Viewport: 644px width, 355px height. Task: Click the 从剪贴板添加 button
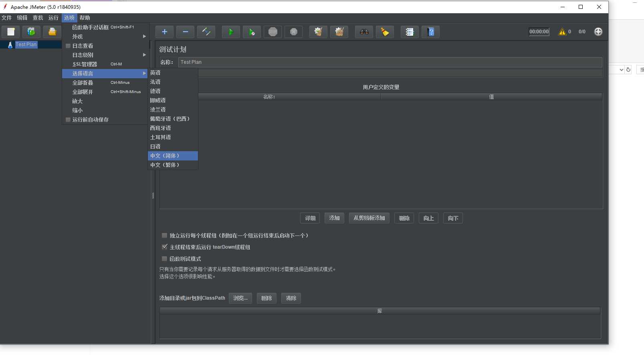pos(369,218)
